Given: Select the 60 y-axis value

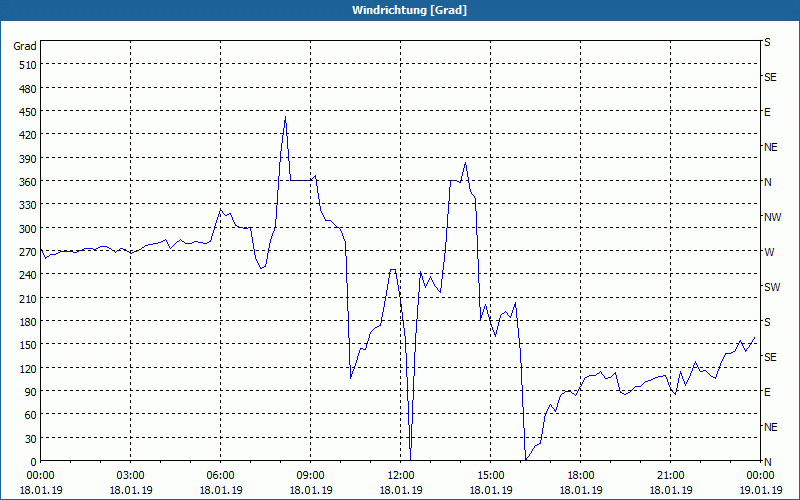Looking at the screenshot, I should point(31,415).
